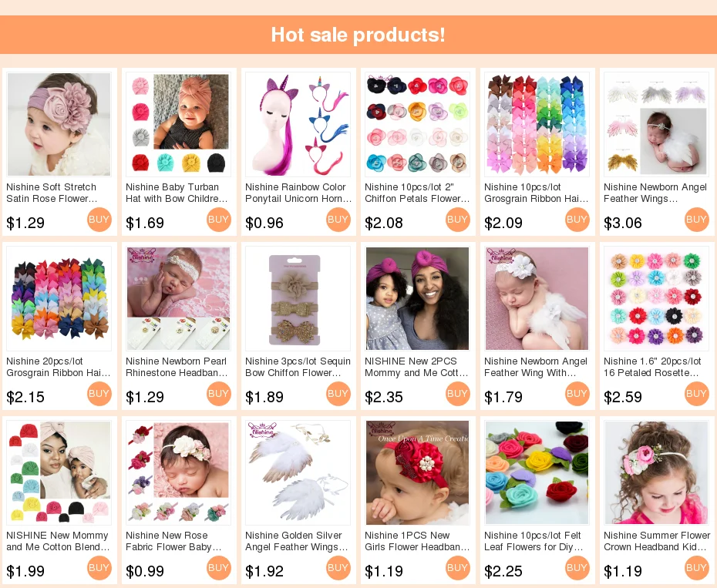Image resolution: width=717 pixels, height=588 pixels.
Task: Open the sequin bow headband set image
Action: tap(298, 298)
